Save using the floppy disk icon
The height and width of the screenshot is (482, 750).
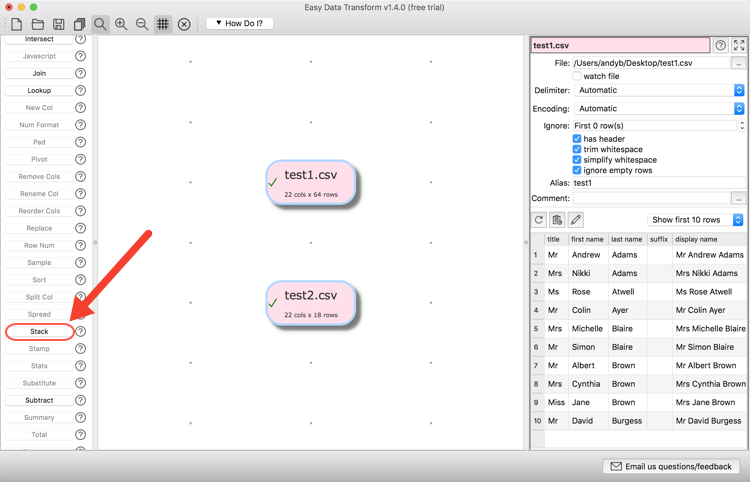click(59, 24)
